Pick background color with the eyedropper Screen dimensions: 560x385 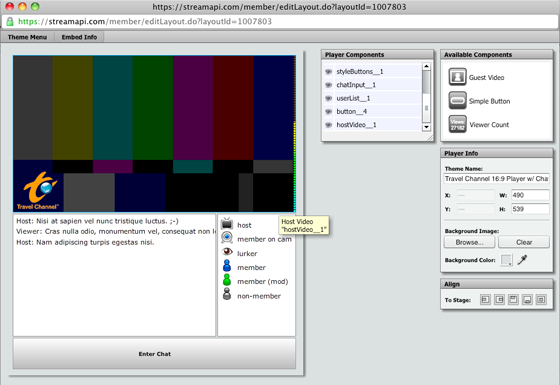pos(522,260)
